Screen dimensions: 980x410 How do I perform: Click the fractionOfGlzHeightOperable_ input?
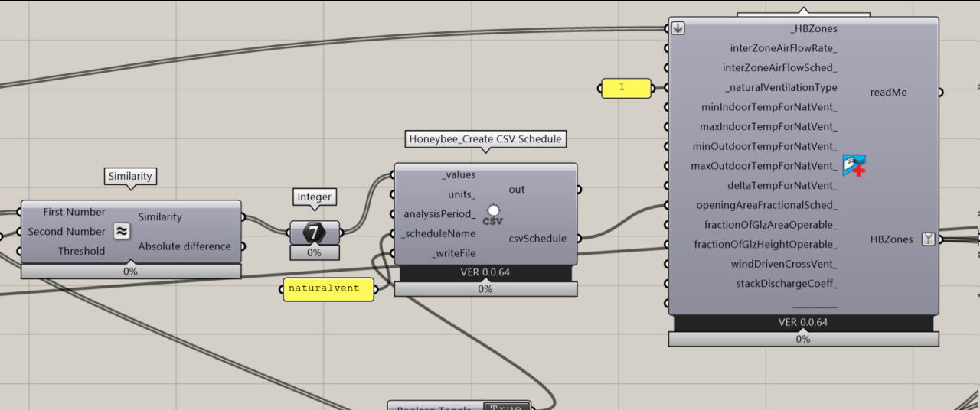click(x=766, y=245)
